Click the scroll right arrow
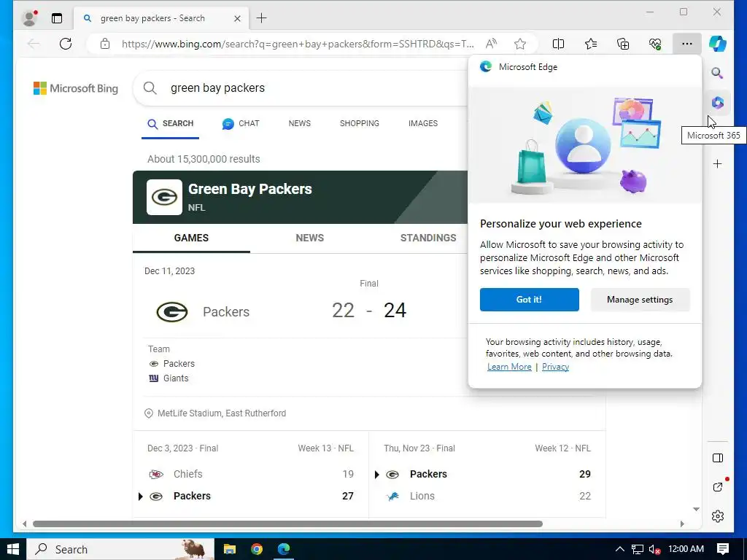 (682, 524)
